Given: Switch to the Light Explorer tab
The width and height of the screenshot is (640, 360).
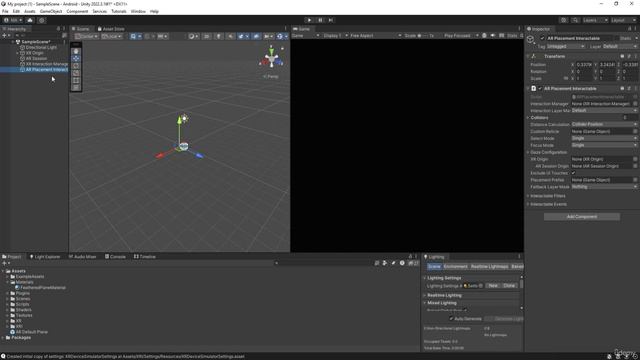Looking at the screenshot, I should (45, 257).
